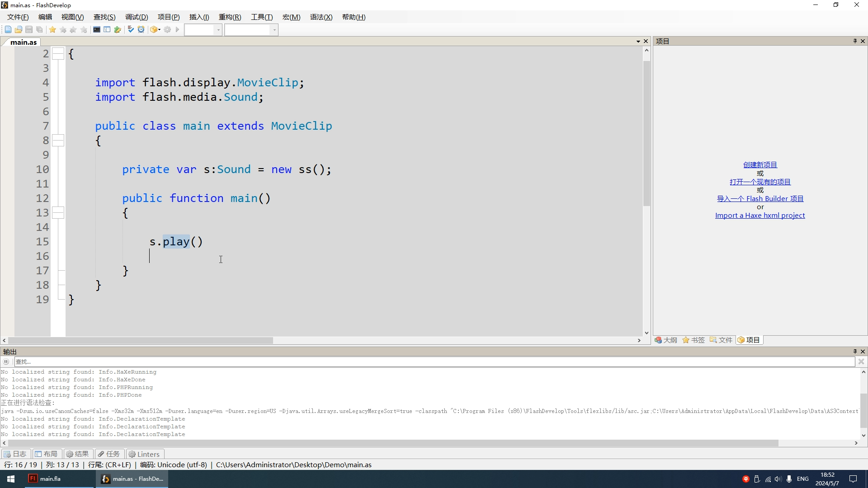Click the 导入一个 Flash Builder 项目 link
This screenshot has height=488, width=868.
[x=760, y=199]
